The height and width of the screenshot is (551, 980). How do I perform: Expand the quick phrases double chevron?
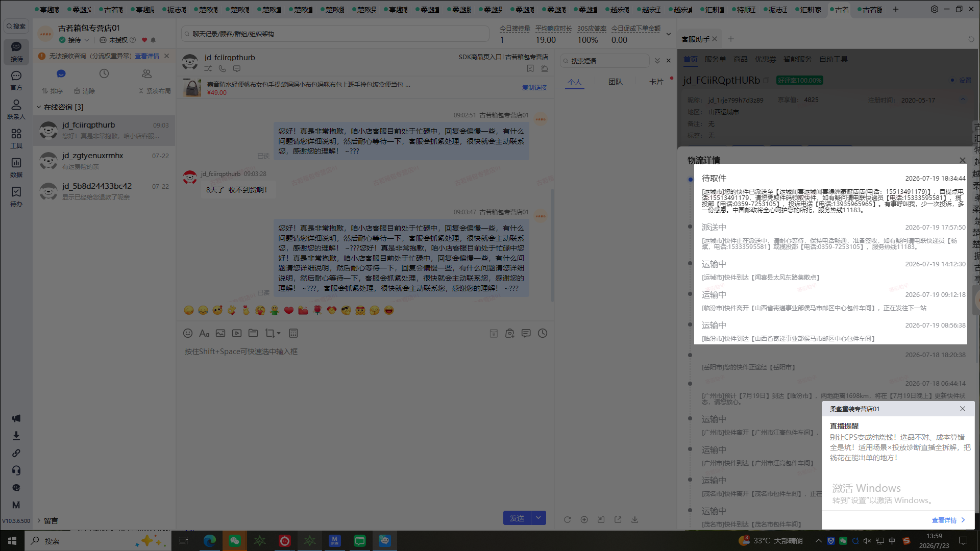[657, 61]
